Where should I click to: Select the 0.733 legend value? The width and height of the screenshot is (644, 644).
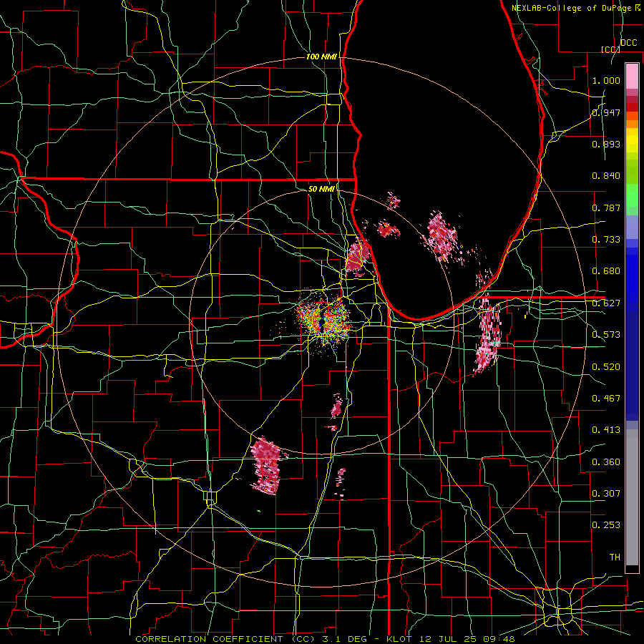pos(606,240)
